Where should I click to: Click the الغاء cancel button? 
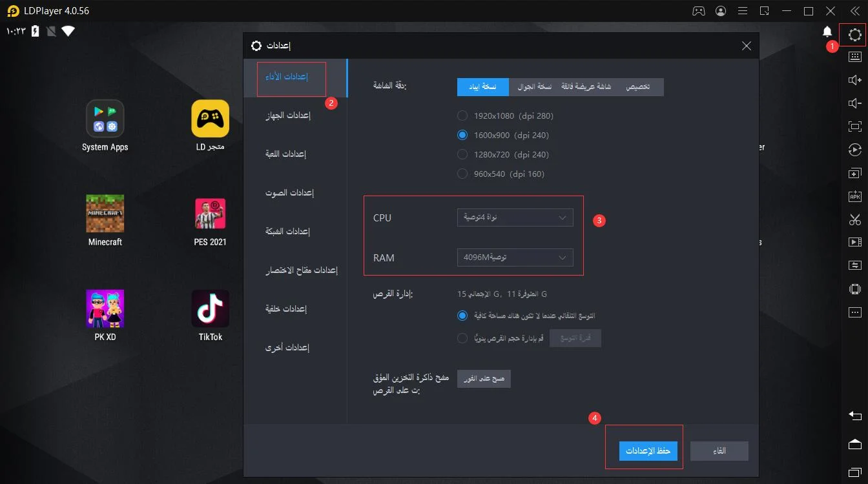click(719, 451)
